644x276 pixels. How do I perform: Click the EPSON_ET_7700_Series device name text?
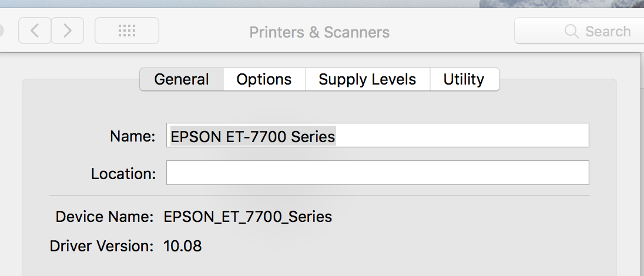click(x=248, y=217)
